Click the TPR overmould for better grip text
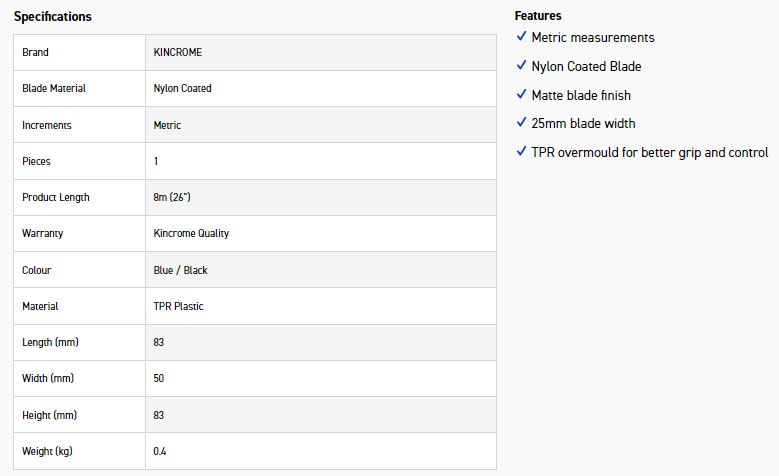The height and width of the screenshot is (476, 779). (x=650, y=152)
